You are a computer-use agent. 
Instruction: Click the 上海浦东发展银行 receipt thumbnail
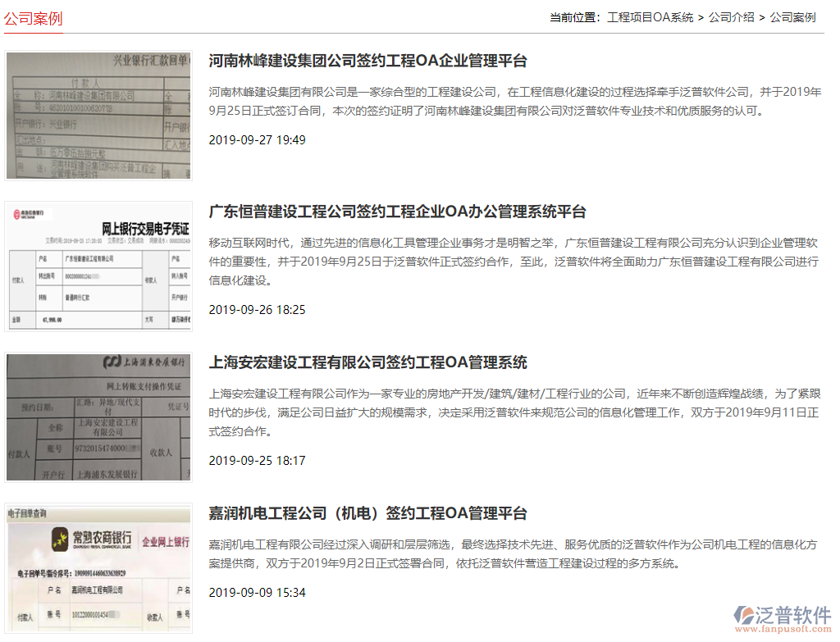[x=98, y=417]
